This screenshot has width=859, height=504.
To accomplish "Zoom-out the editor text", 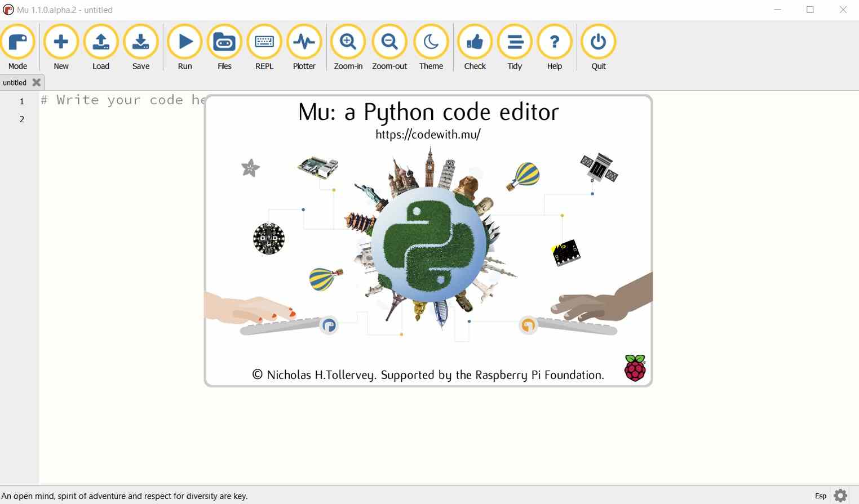I will pyautogui.click(x=389, y=47).
